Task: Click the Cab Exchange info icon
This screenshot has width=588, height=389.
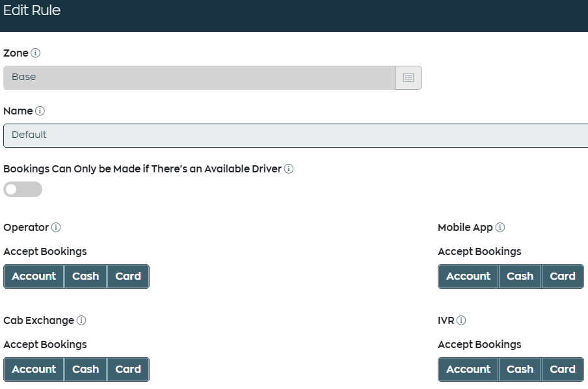Action: (x=81, y=320)
